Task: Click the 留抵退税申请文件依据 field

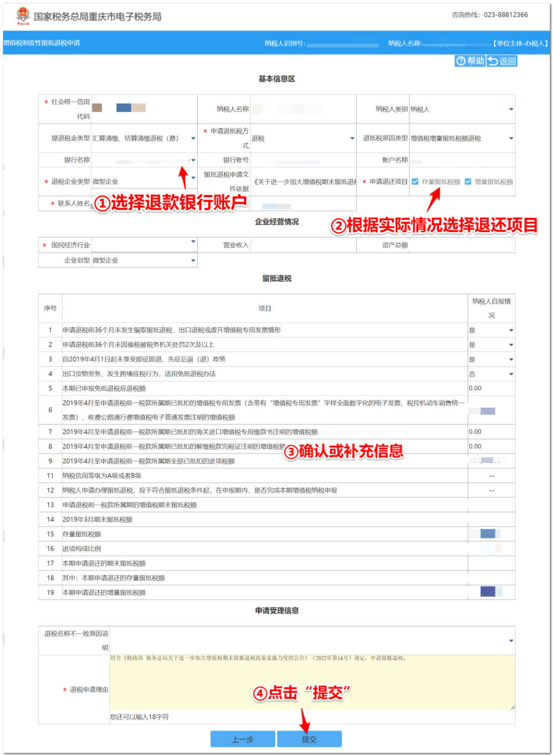Action: 303,181
